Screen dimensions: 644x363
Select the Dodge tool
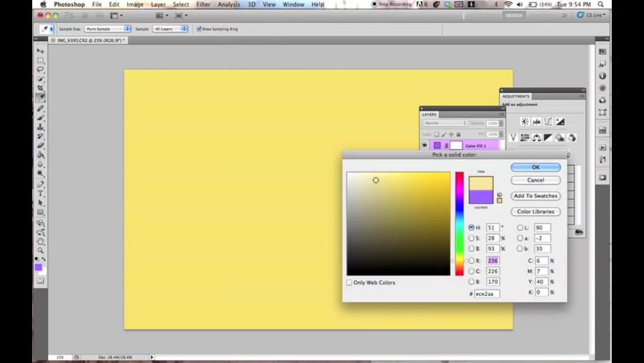point(40,173)
